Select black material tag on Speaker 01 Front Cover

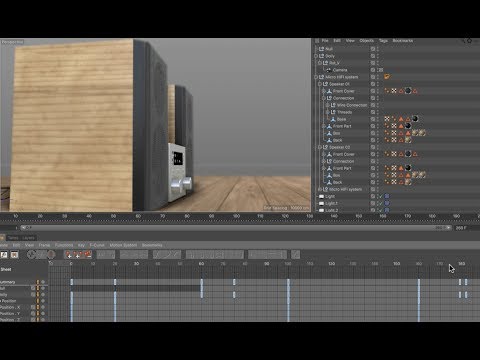click(408, 91)
